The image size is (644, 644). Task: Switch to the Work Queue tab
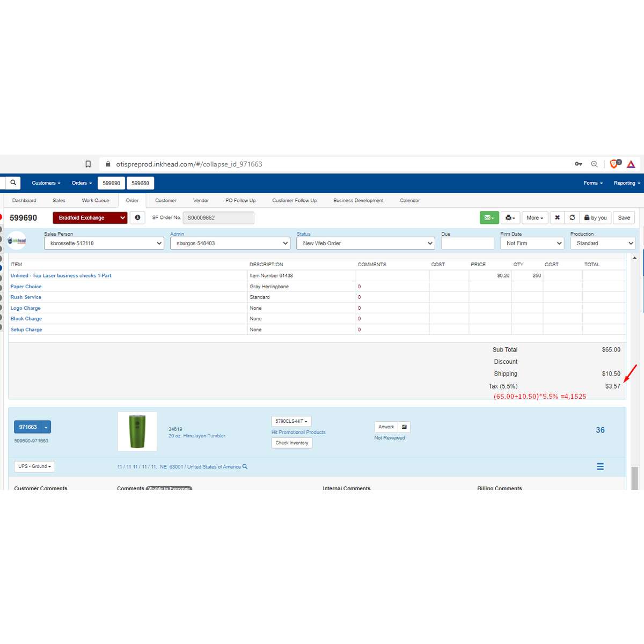point(95,201)
